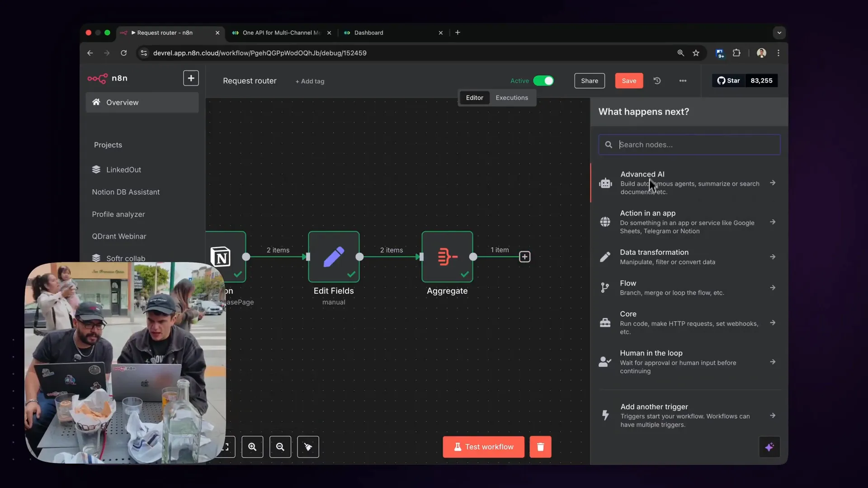
Task: Click the Share button
Action: pyautogui.click(x=590, y=81)
